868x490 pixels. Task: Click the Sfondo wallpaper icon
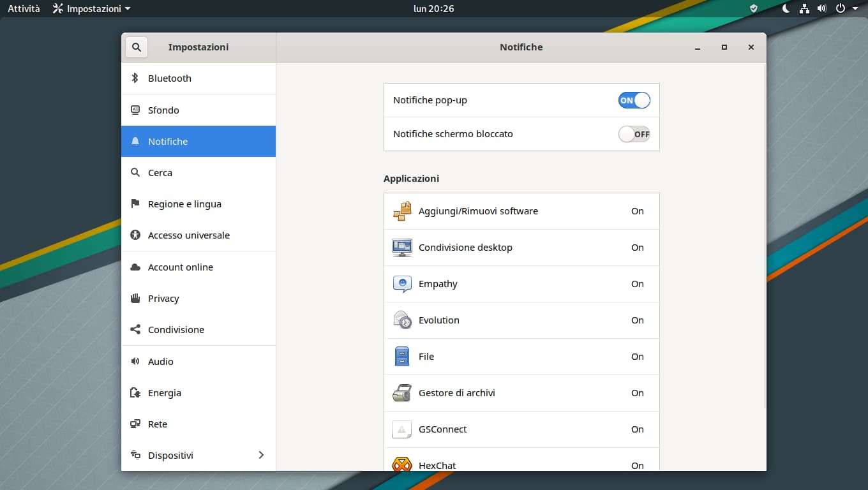pyautogui.click(x=135, y=110)
